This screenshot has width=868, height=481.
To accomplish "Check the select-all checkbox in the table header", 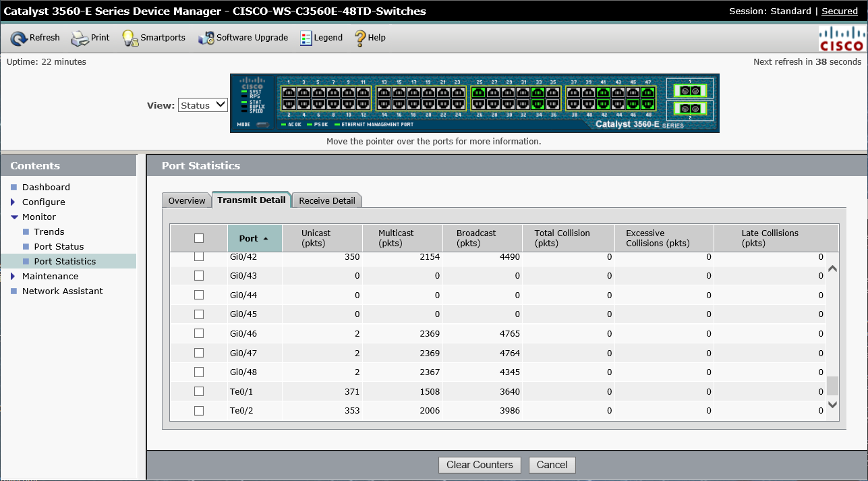I will pyautogui.click(x=198, y=237).
